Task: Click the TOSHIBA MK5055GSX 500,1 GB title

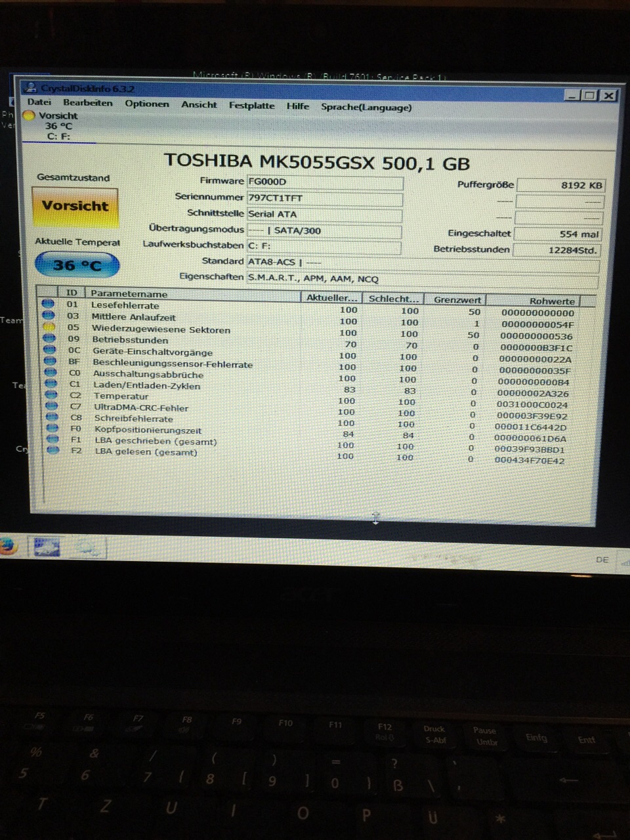Action: 316,161
